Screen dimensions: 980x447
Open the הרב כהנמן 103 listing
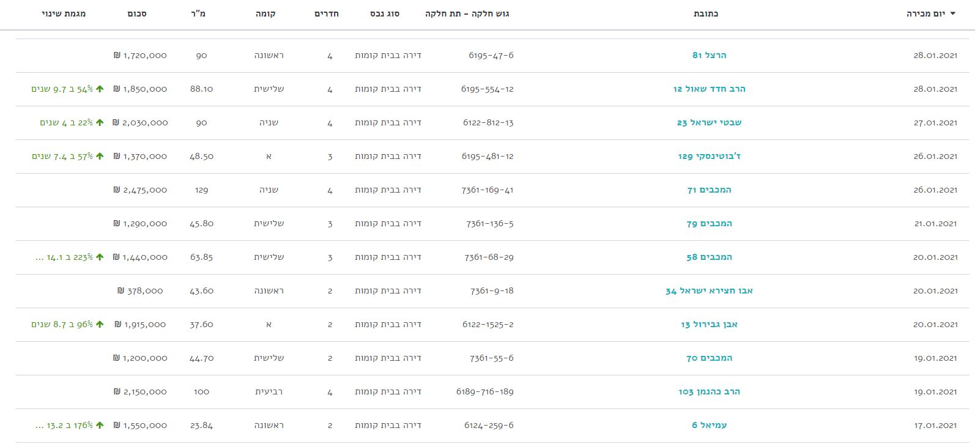[x=709, y=392]
